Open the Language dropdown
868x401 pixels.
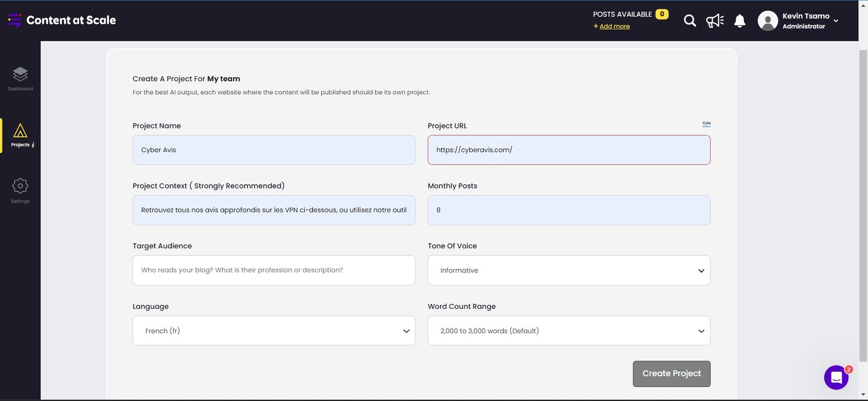pos(274,331)
